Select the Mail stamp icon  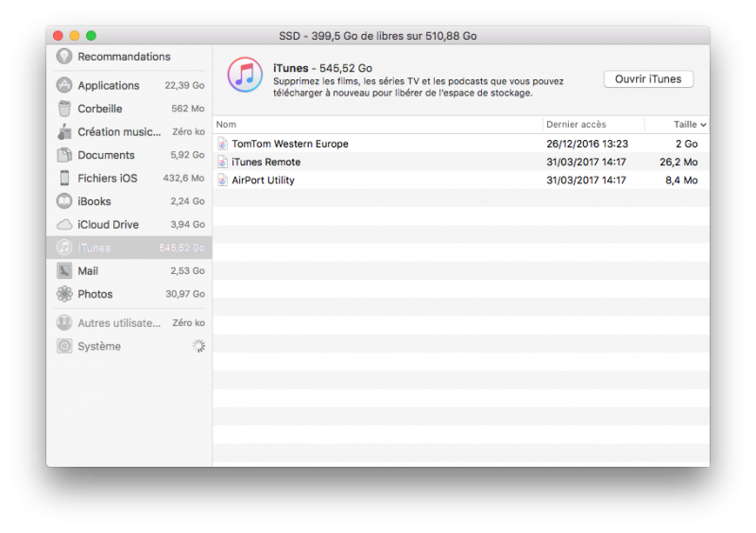tap(64, 270)
